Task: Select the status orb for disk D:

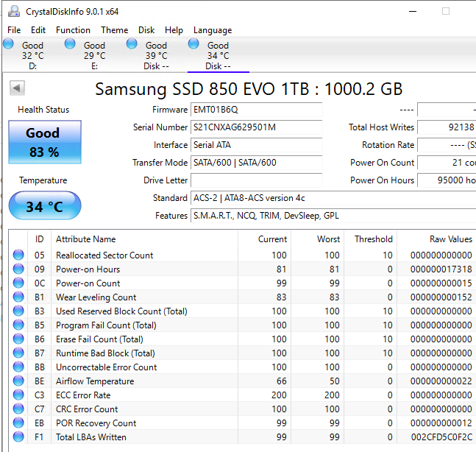Action: [8, 44]
